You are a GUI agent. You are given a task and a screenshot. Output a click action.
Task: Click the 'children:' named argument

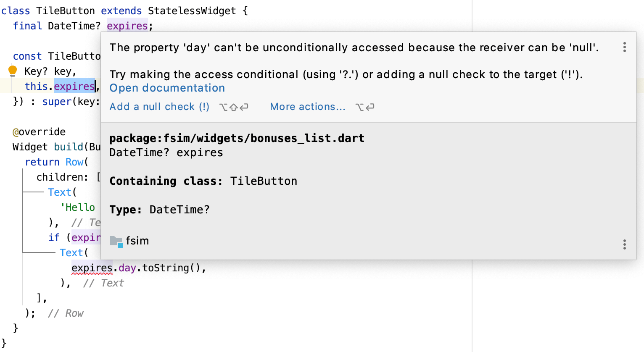tap(62, 177)
